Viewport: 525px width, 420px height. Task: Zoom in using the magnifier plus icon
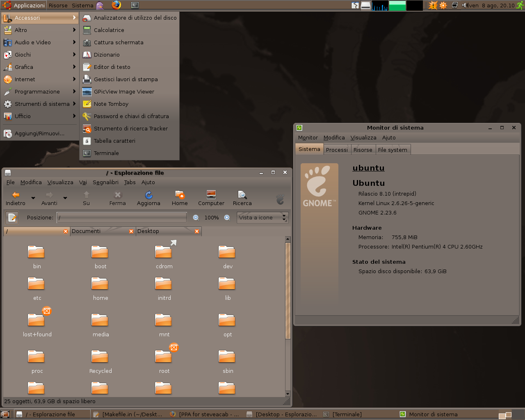227,218
